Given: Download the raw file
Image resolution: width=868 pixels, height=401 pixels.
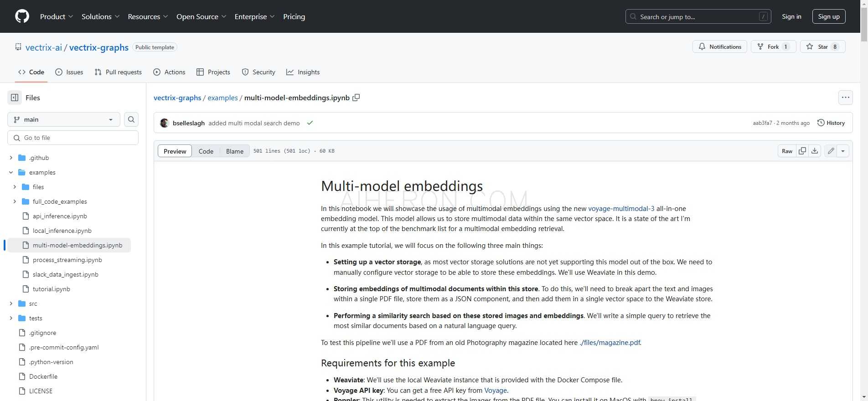Looking at the screenshot, I should point(815,151).
